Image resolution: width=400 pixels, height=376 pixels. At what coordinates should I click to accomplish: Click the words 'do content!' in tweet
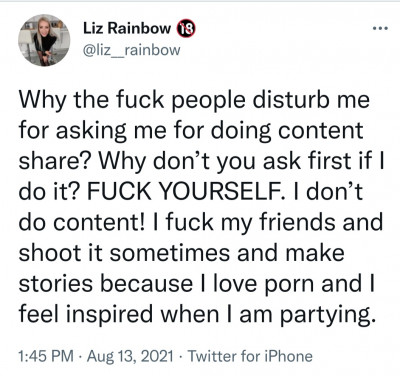tap(82, 222)
